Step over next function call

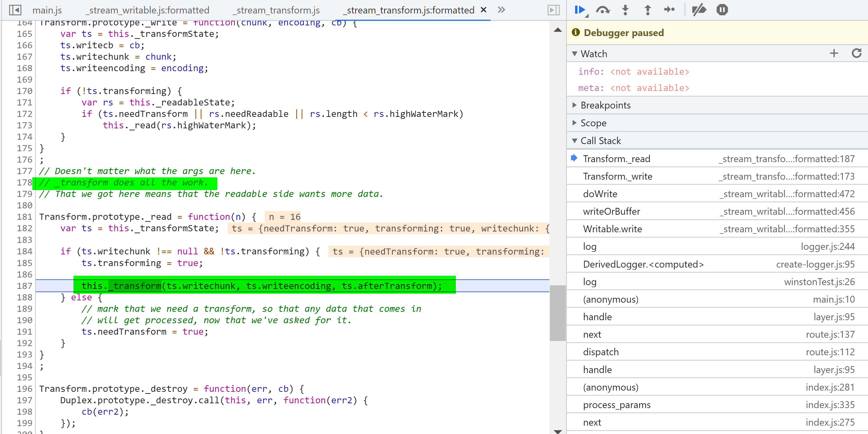602,10
